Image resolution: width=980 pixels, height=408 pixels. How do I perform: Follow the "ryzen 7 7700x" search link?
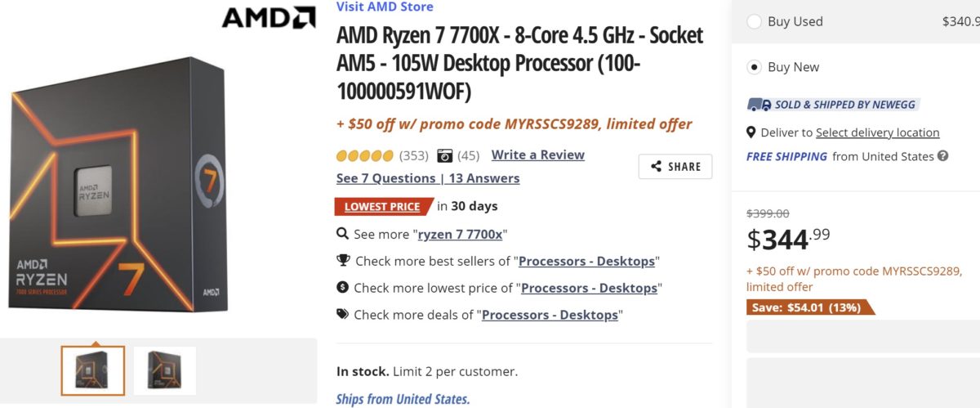click(x=461, y=234)
